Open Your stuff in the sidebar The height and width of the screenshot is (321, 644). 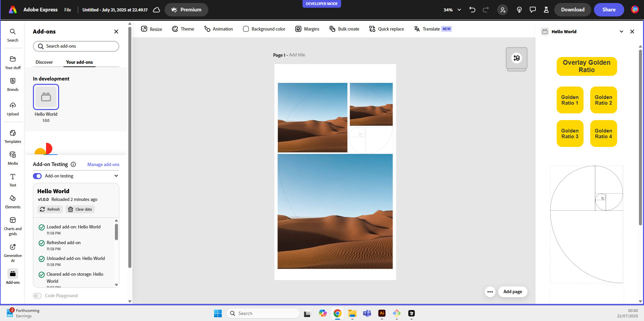coord(13,63)
